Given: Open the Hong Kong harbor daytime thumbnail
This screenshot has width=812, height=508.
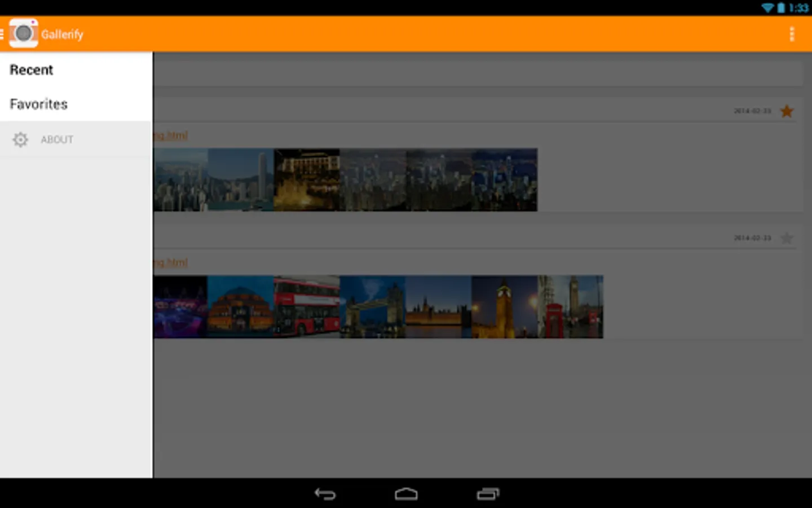Looking at the screenshot, I should [180, 179].
